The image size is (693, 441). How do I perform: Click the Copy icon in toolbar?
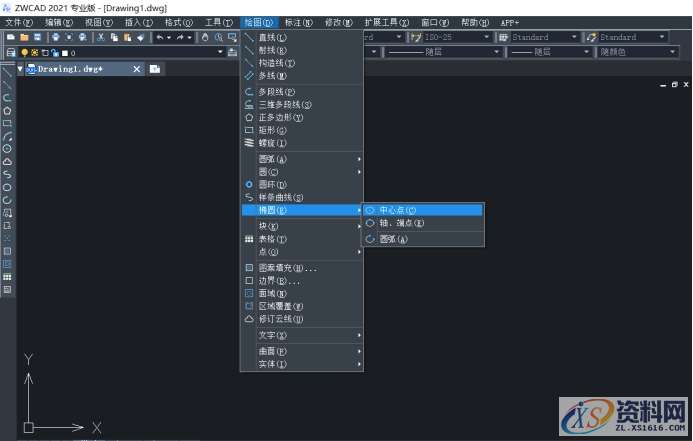114,37
